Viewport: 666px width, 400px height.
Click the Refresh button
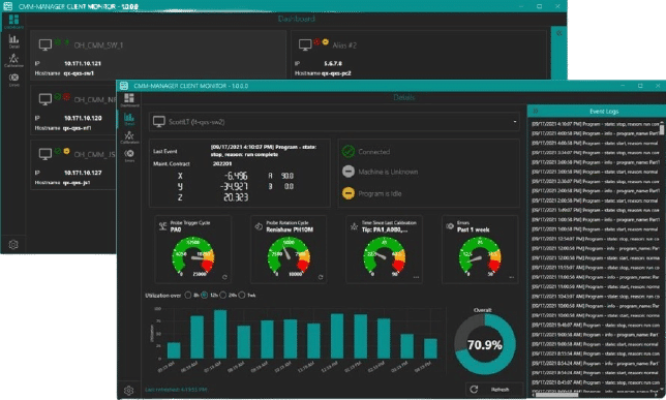tap(494, 389)
